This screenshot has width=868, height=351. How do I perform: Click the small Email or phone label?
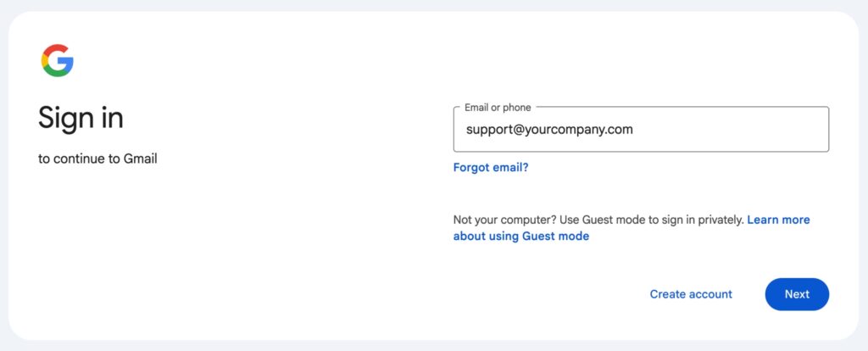point(498,108)
